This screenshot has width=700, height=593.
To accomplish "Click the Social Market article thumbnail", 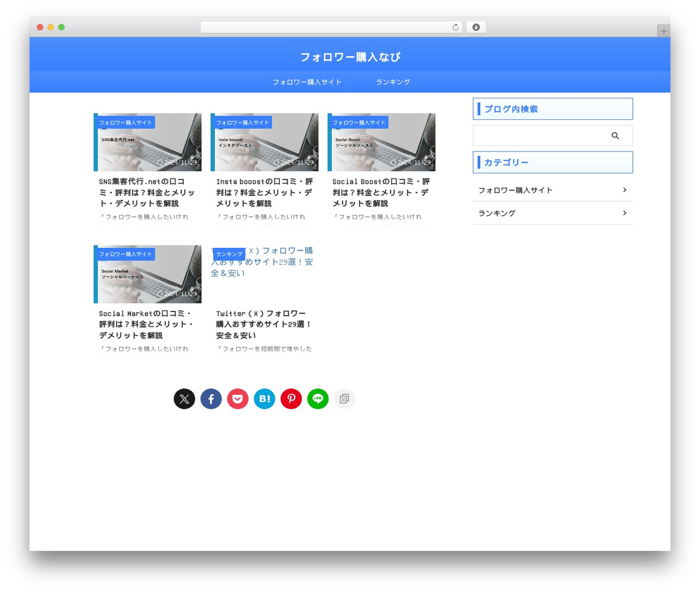I will coord(148,274).
